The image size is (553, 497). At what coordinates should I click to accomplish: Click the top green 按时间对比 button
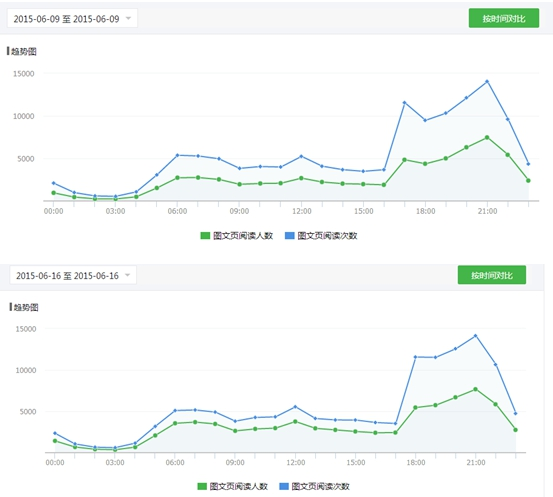pos(504,18)
